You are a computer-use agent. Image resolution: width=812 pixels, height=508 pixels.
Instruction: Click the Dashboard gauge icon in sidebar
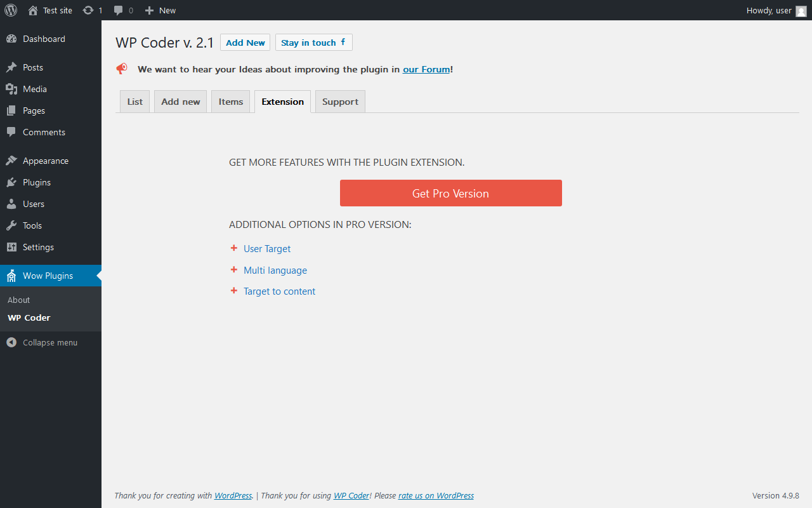pos(11,39)
